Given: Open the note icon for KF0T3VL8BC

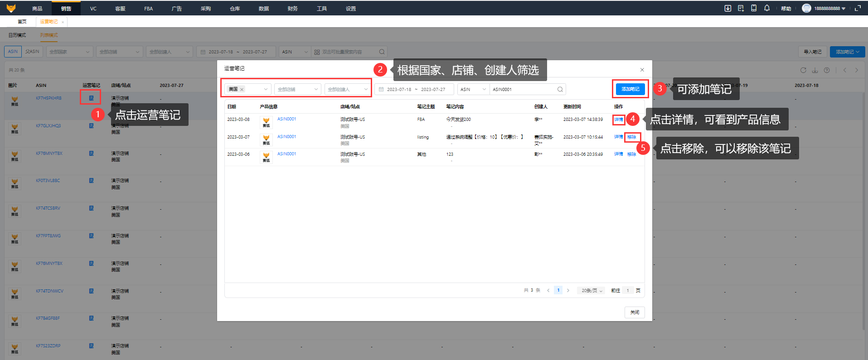Looking at the screenshot, I should click(x=91, y=181).
